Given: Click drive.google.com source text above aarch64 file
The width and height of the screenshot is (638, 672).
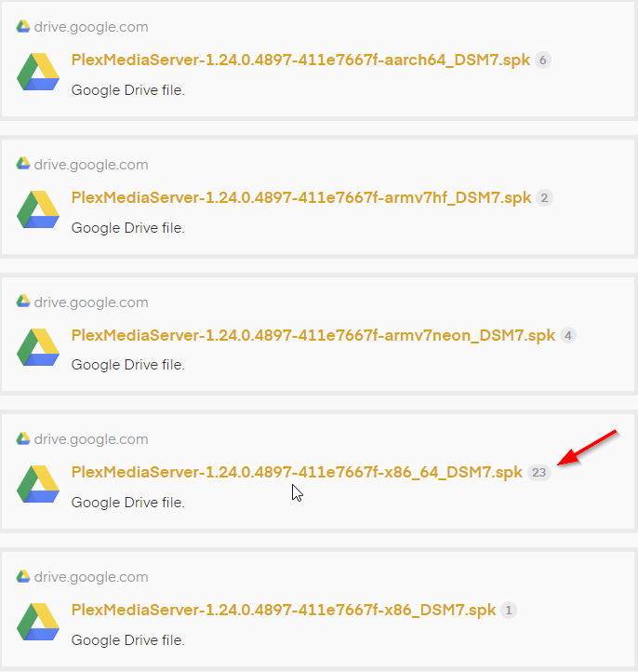Looking at the screenshot, I should click(91, 27).
